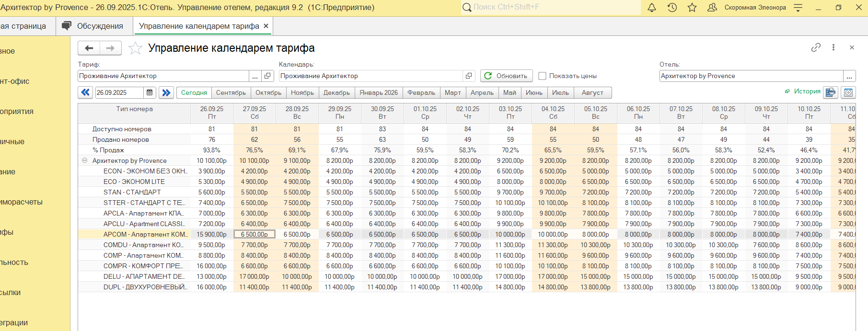
Task: Click the Продано номеров row label
Action: pyautogui.click(x=121, y=139)
